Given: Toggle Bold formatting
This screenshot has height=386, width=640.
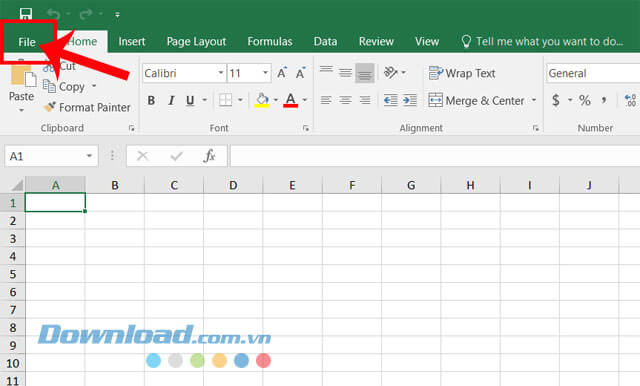Looking at the screenshot, I should click(x=151, y=100).
